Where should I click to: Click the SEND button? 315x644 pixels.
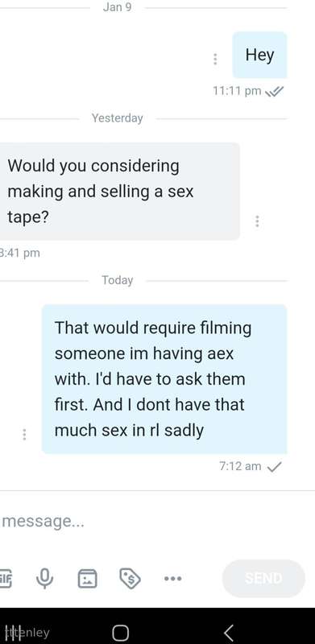pos(263,578)
